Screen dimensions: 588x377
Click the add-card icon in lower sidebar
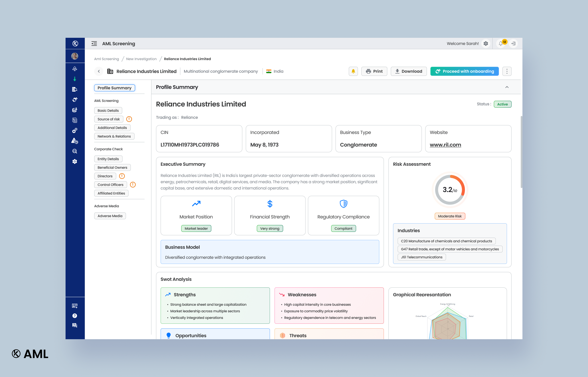click(x=75, y=306)
